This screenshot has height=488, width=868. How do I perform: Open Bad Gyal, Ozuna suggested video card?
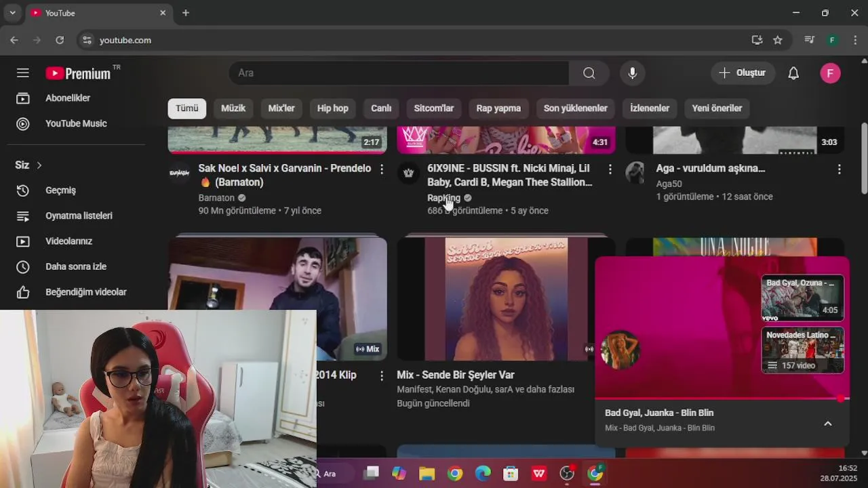tap(802, 298)
